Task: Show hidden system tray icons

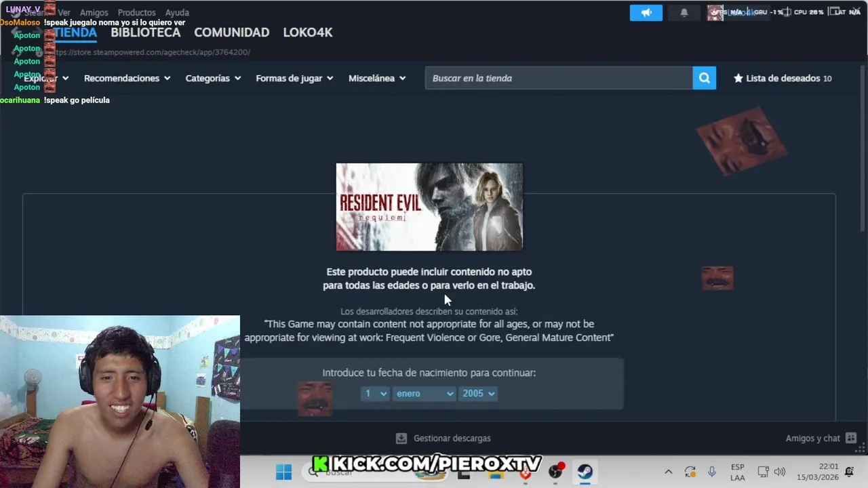Action: click(x=668, y=472)
